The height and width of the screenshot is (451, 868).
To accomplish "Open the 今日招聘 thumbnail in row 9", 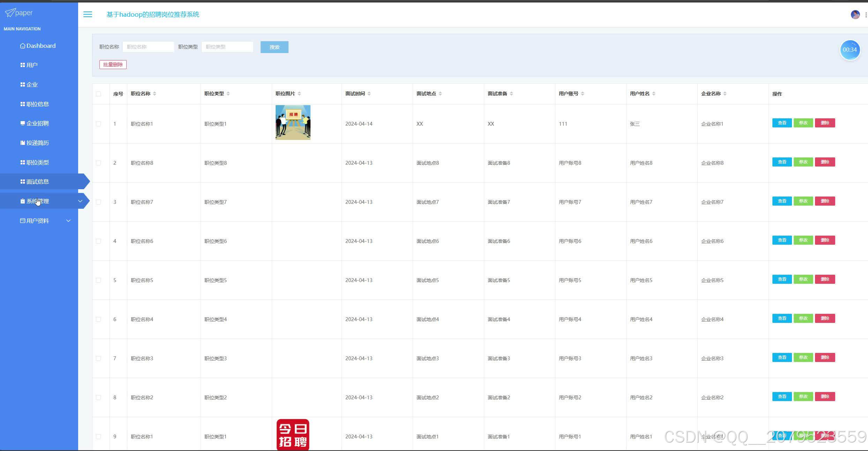I will coord(293,435).
